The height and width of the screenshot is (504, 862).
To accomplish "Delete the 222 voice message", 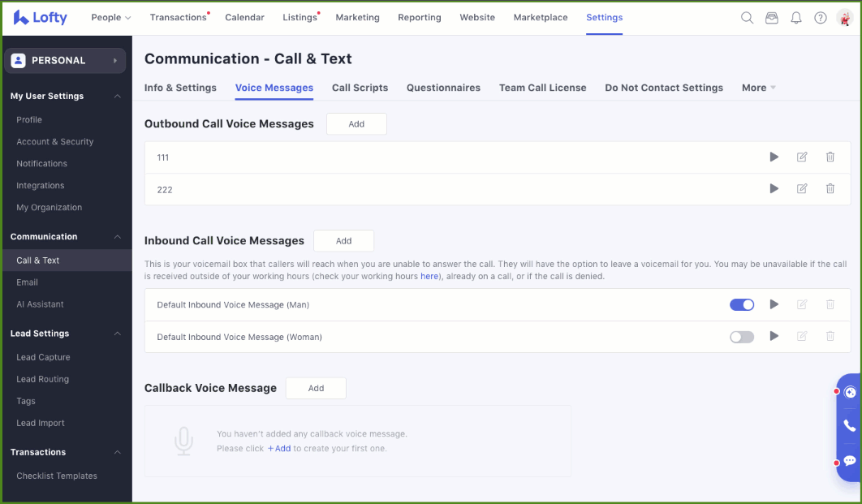I will coord(830,189).
